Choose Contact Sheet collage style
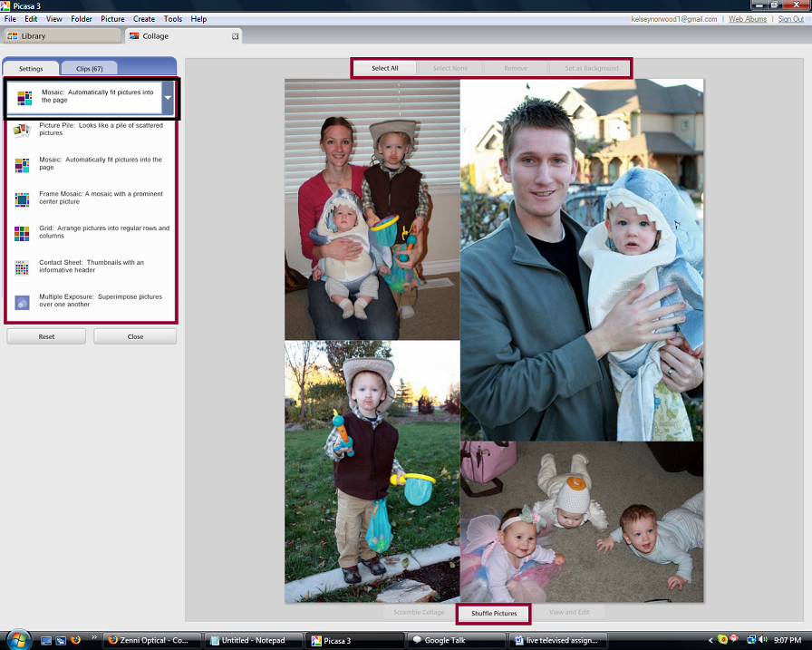 92,267
